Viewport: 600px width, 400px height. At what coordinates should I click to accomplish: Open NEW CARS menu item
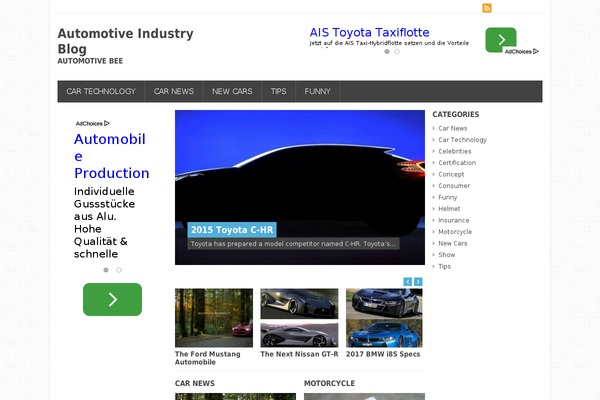(232, 91)
